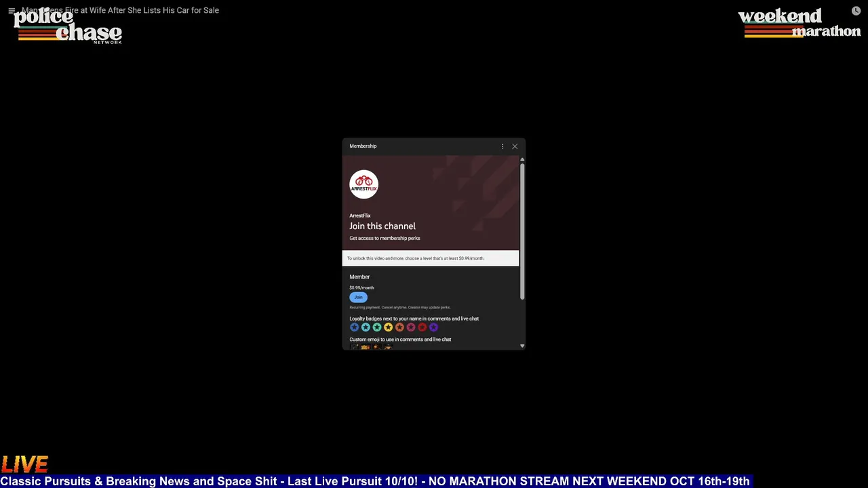
Task: Click the 'ArrestFlix' channel name text
Action: coord(360,216)
